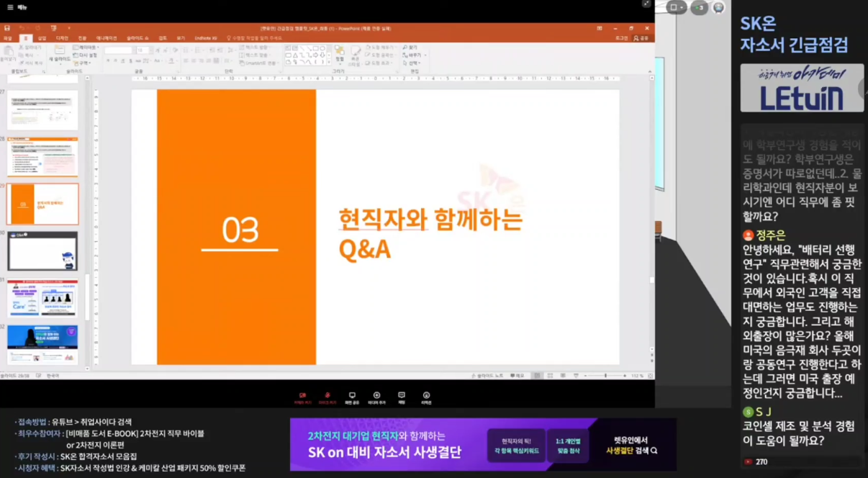Click the font name combo box
The image size is (868, 478).
coord(119,50)
